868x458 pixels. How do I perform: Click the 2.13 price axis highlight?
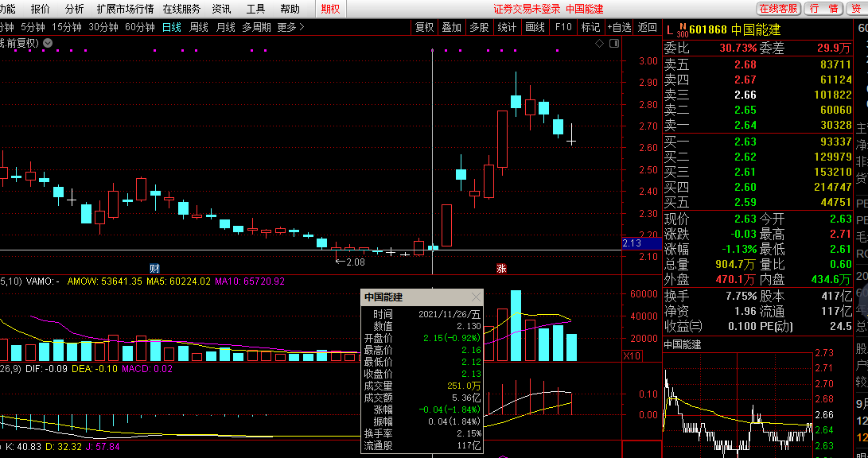click(641, 243)
